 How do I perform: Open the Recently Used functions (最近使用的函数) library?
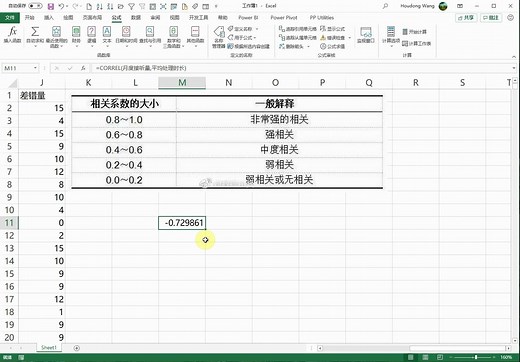[56, 36]
